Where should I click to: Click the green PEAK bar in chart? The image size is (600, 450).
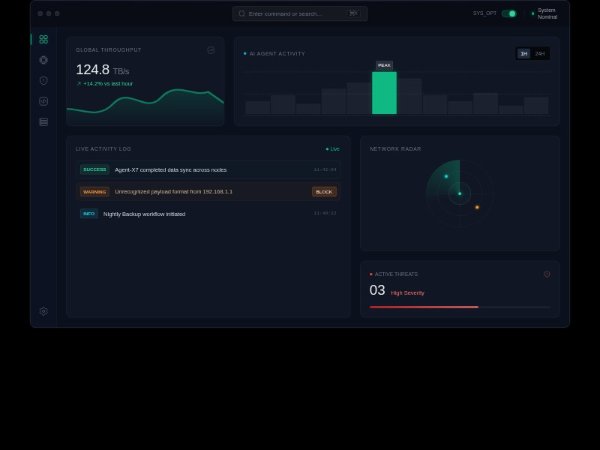pyautogui.click(x=384, y=93)
